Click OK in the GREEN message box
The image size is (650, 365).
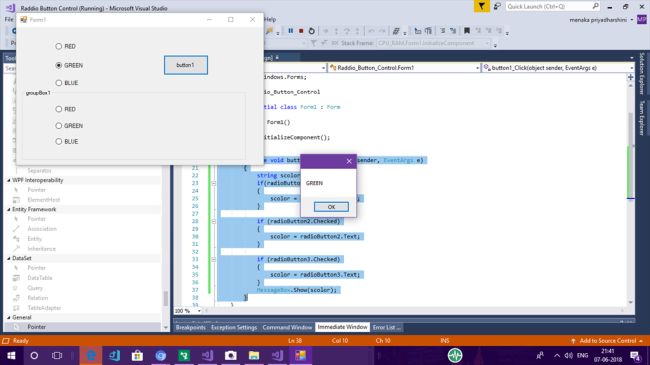coord(331,207)
